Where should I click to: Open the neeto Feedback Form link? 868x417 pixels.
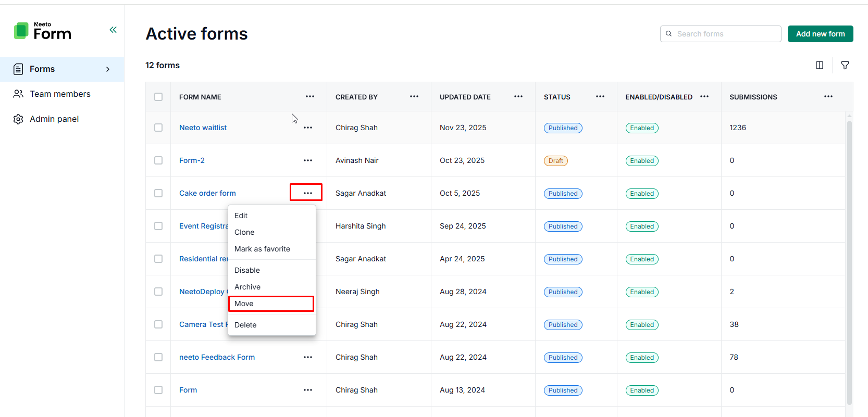pos(217,357)
